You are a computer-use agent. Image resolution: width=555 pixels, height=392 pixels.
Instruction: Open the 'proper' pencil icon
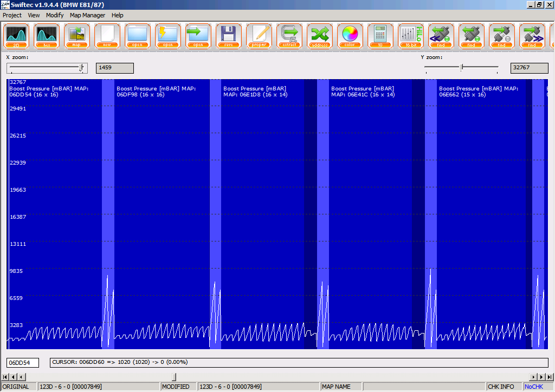click(259, 36)
